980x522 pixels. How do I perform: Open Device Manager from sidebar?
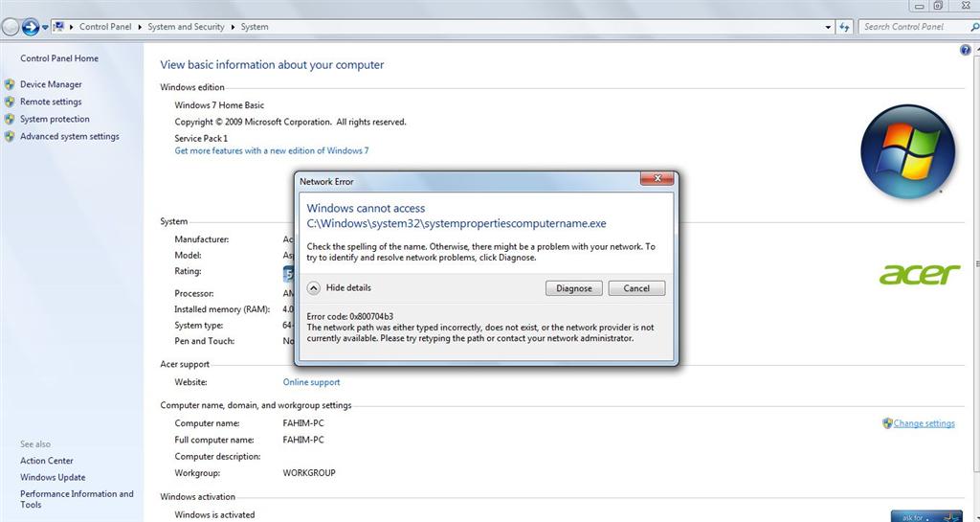51,84
